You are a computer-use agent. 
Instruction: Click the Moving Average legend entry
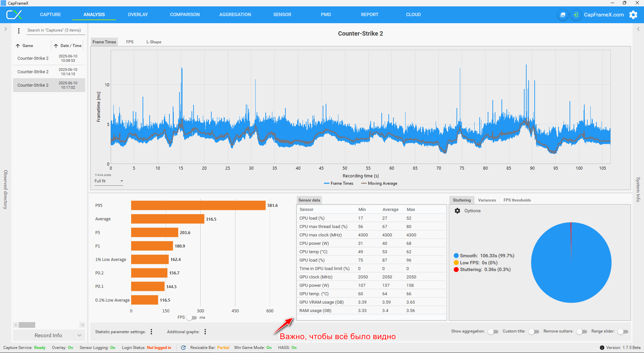click(379, 183)
